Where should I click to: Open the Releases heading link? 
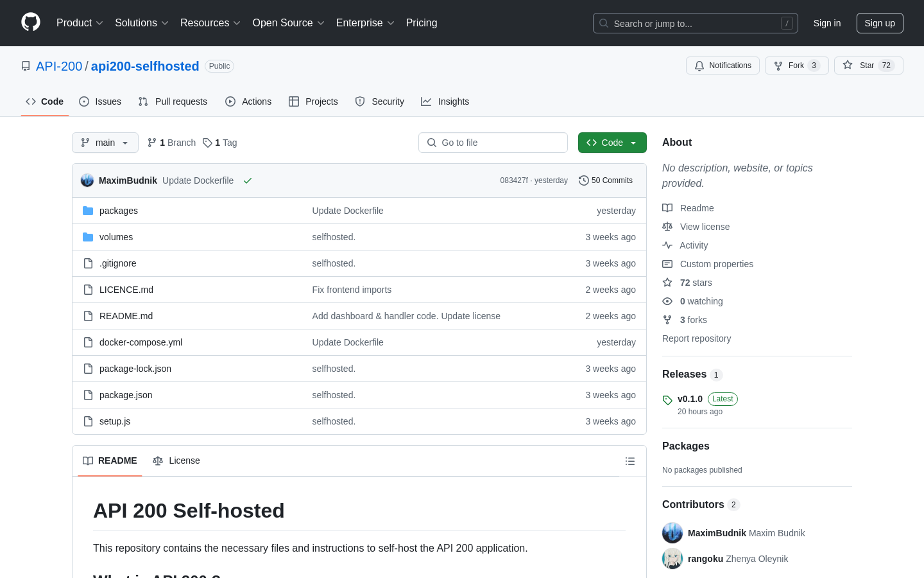[692, 374]
